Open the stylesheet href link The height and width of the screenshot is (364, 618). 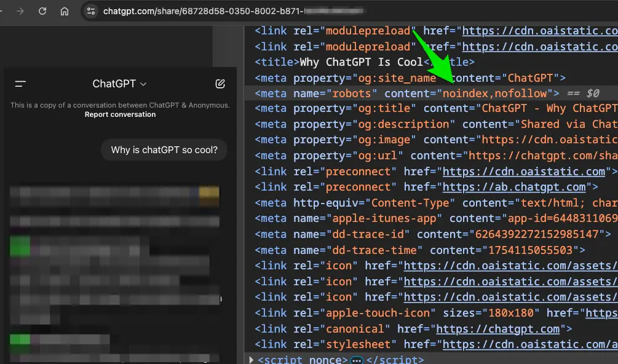coord(530,344)
